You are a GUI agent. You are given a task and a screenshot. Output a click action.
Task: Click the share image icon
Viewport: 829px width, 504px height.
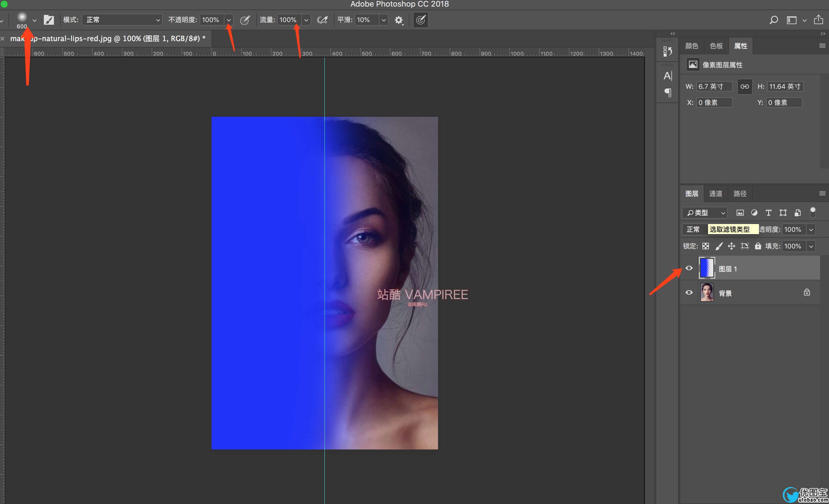(818, 19)
